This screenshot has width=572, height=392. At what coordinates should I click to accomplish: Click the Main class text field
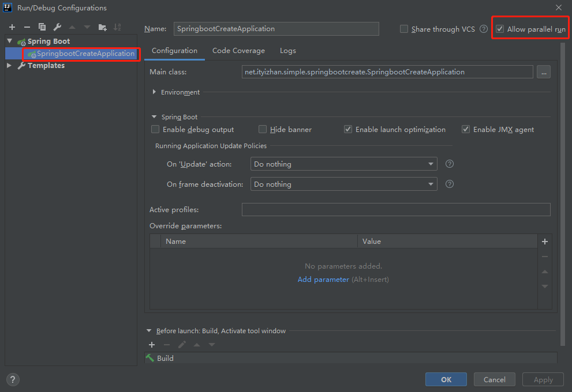point(387,72)
